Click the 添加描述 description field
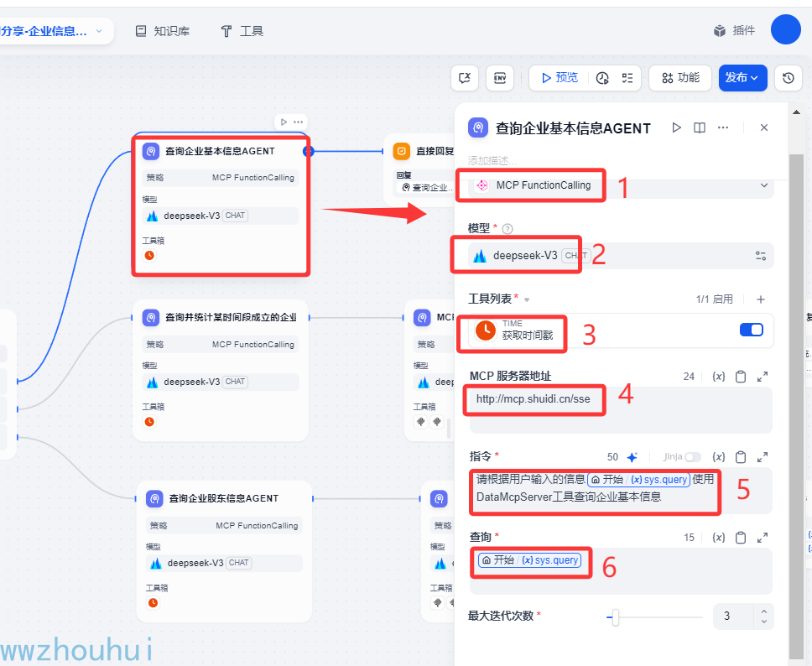The height and width of the screenshot is (666, 812). 492,160
